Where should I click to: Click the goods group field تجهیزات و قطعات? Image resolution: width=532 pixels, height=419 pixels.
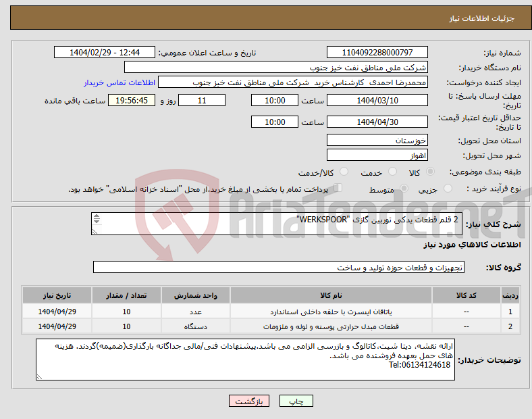[x=279, y=268]
